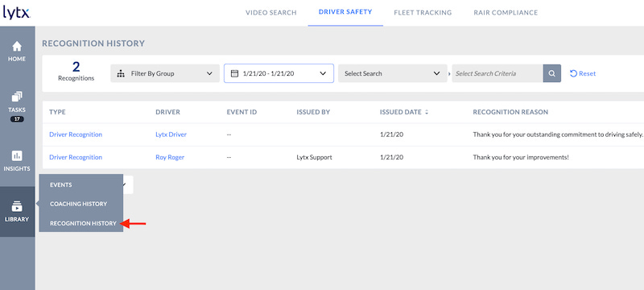Click the calendar icon in date range
Screen dimensions: 644x290
pos(234,73)
